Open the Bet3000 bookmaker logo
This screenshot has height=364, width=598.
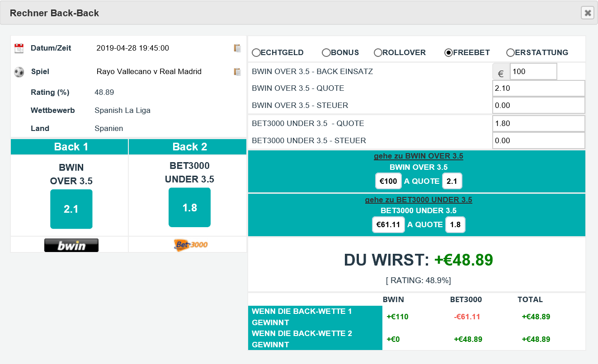click(x=190, y=245)
